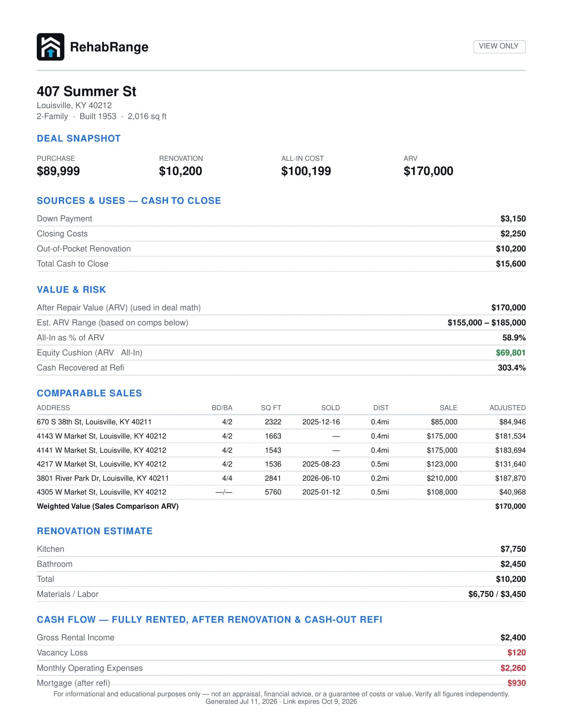Click the snapshot ARV value $170,000
The width and height of the screenshot is (563, 728).
(x=428, y=171)
